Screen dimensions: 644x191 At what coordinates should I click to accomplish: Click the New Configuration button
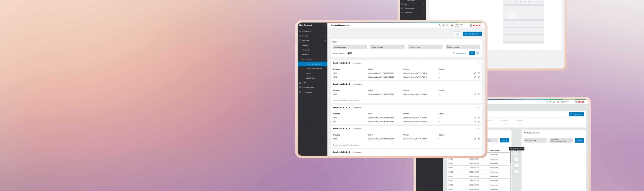click(472, 34)
